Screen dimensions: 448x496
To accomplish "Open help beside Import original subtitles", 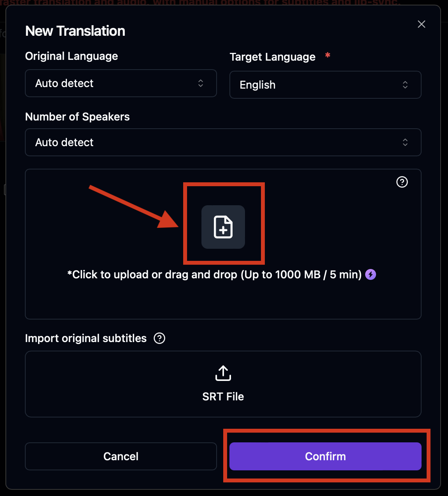I will pos(159,338).
